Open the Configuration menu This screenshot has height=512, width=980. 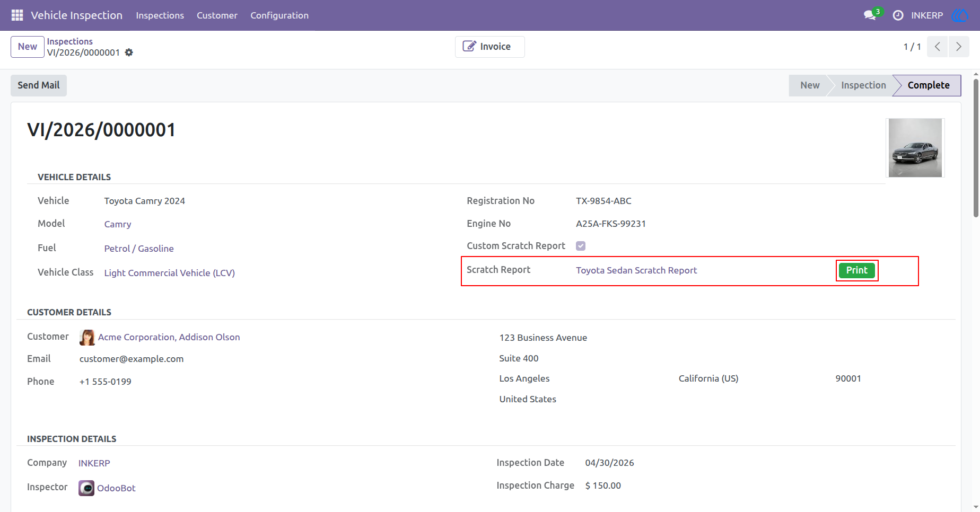point(279,15)
